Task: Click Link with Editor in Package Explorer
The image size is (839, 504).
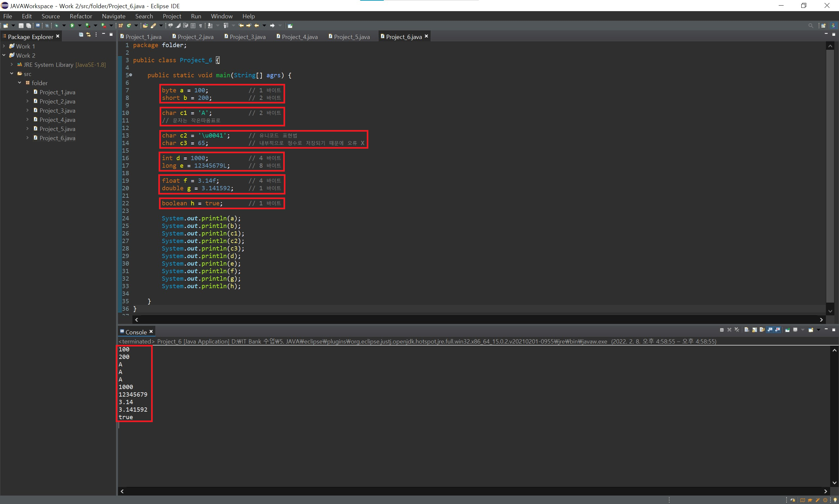Action: point(88,35)
